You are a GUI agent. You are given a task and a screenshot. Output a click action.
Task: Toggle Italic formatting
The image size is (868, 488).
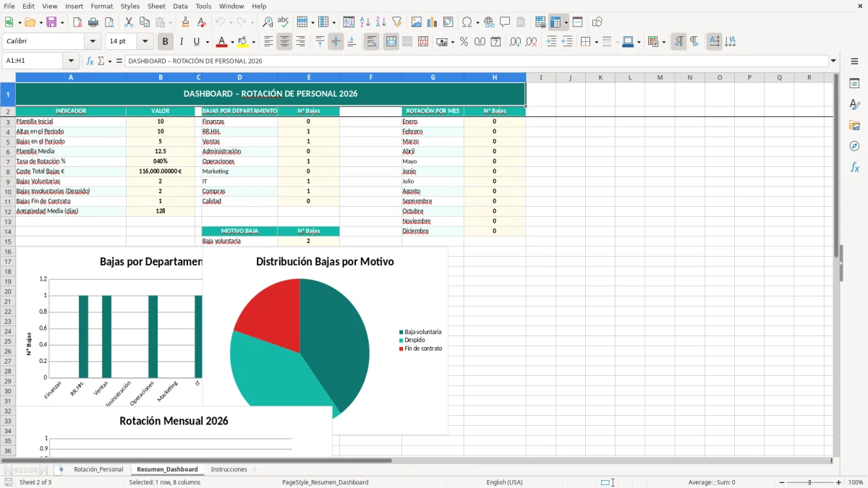click(x=182, y=42)
